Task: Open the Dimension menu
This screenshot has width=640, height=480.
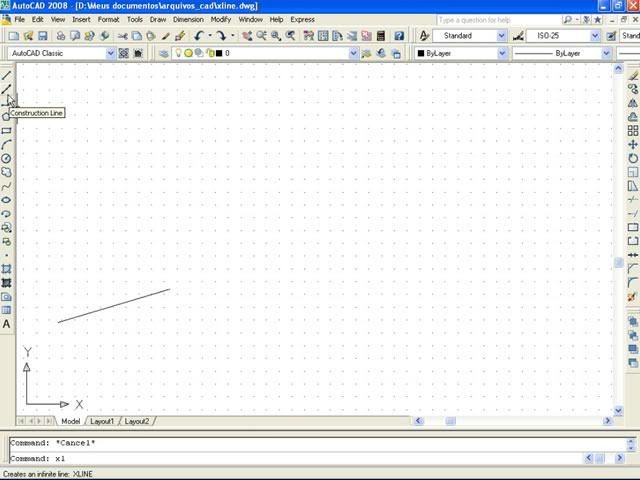Action: (x=188, y=20)
